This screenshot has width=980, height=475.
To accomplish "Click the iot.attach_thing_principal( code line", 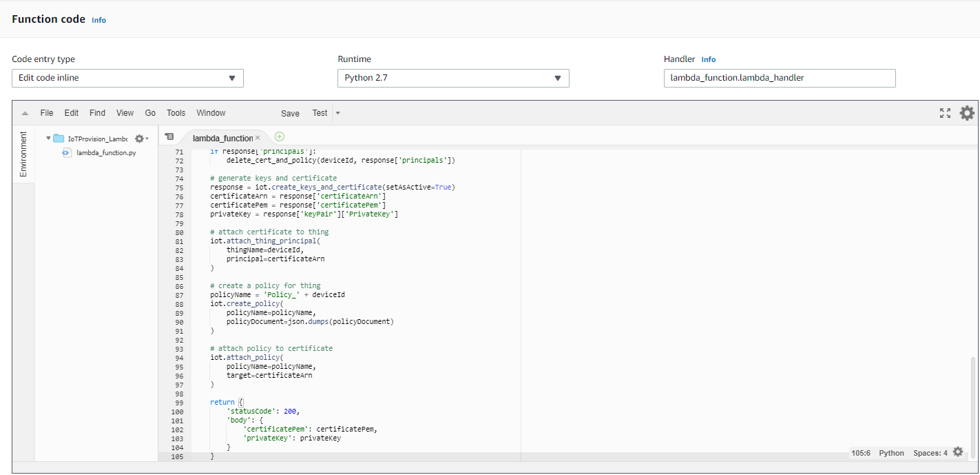I will click(265, 241).
